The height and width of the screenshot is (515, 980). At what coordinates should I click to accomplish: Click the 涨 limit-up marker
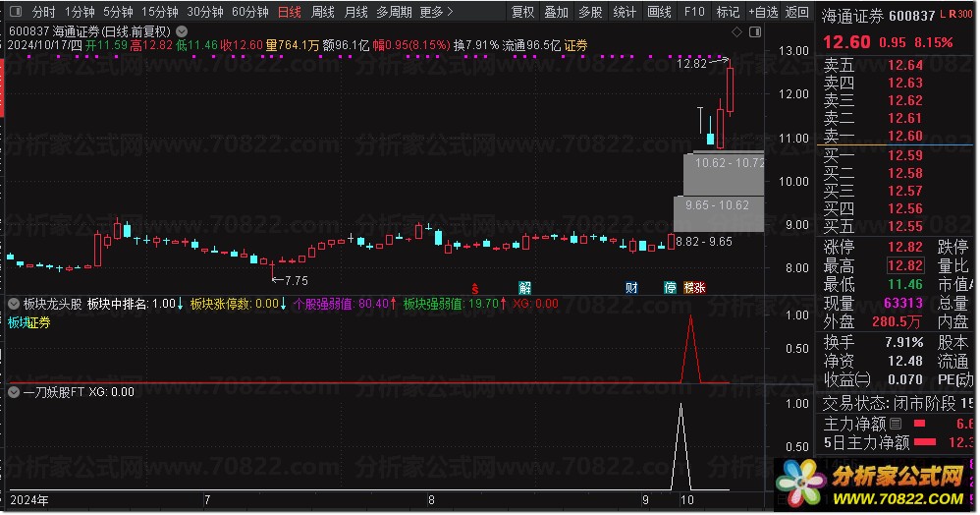(x=700, y=288)
